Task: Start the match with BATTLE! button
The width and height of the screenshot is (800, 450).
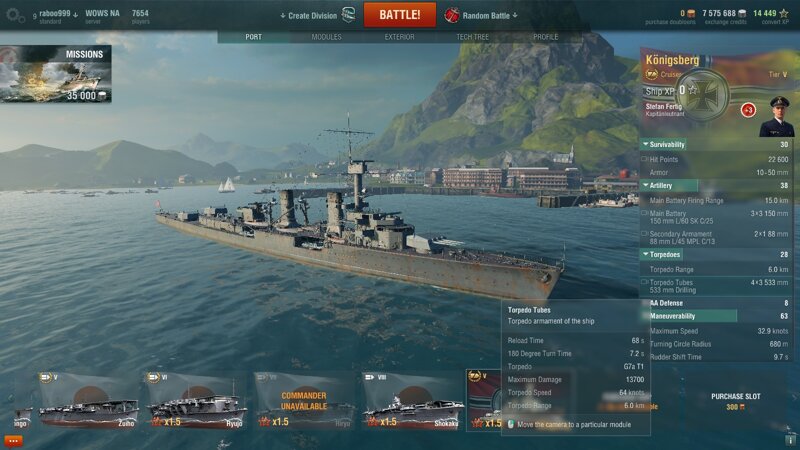Action: point(399,15)
